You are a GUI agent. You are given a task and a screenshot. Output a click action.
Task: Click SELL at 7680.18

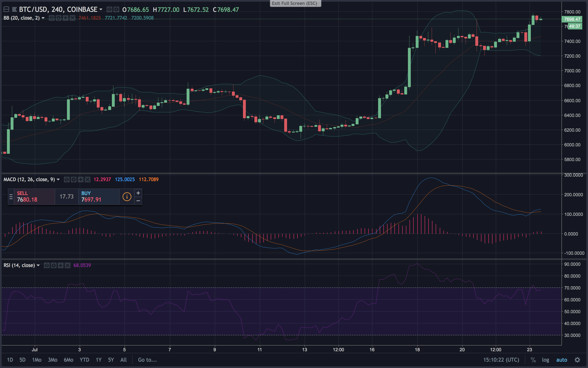(34, 197)
